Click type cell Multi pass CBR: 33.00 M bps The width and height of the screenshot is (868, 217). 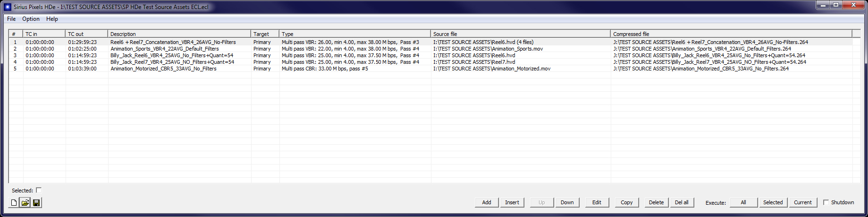click(x=325, y=69)
